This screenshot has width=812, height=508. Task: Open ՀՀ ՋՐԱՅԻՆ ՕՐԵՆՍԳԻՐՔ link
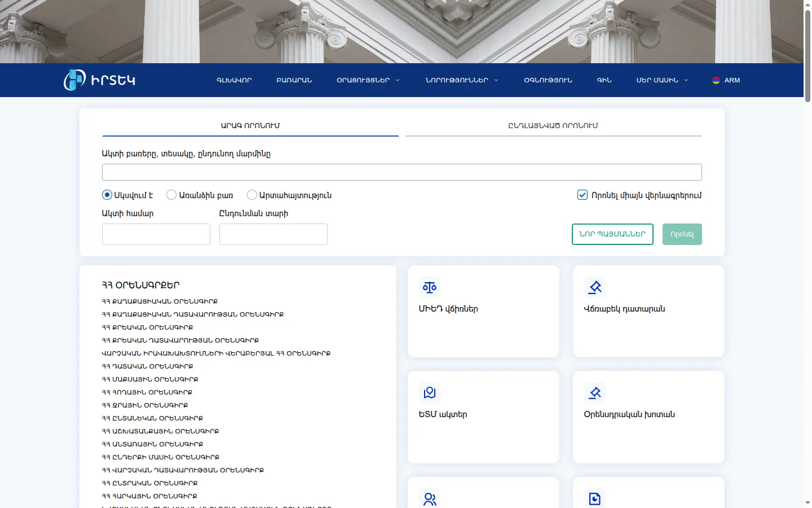click(x=145, y=405)
